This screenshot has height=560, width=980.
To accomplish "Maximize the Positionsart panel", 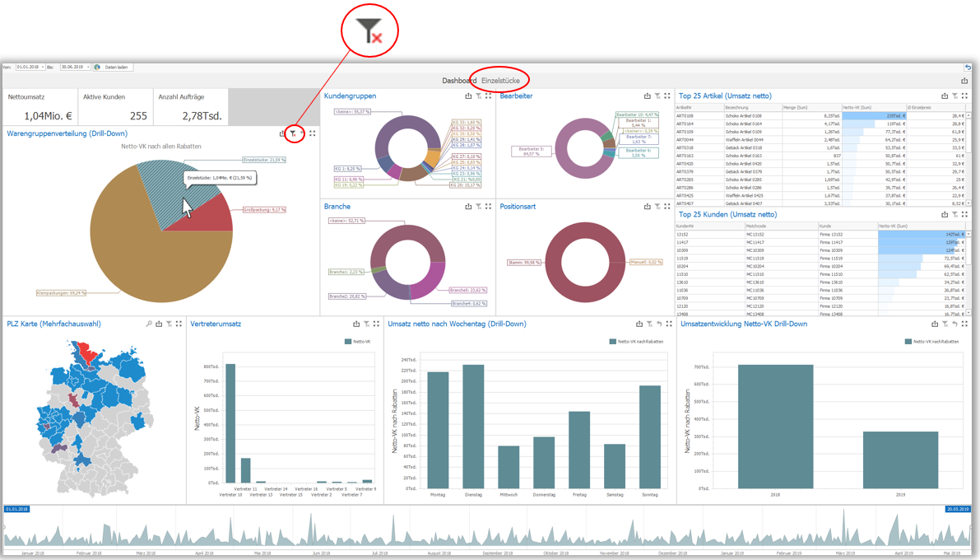I will [666, 206].
